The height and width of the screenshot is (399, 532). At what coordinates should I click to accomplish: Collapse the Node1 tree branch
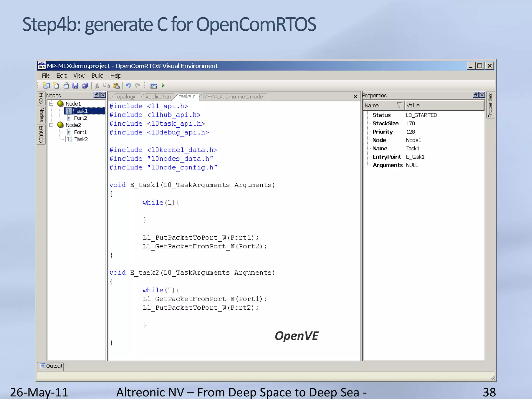click(x=51, y=104)
